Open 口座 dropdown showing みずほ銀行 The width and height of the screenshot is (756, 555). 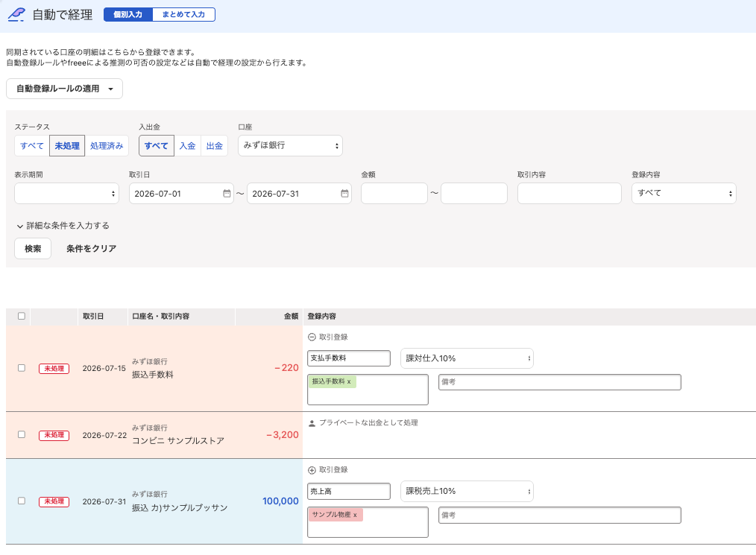pyautogui.click(x=290, y=145)
